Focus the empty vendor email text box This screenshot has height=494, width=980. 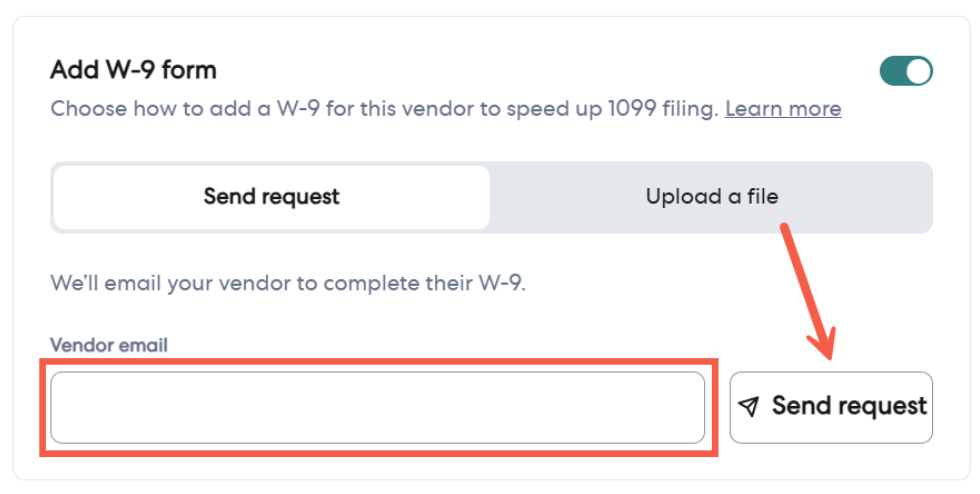coord(377,407)
